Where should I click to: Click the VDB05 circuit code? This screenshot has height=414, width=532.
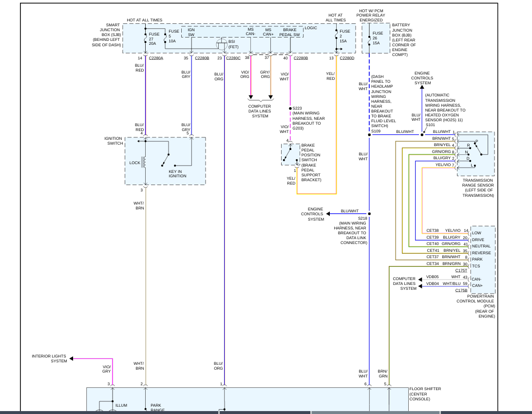(432, 277)
